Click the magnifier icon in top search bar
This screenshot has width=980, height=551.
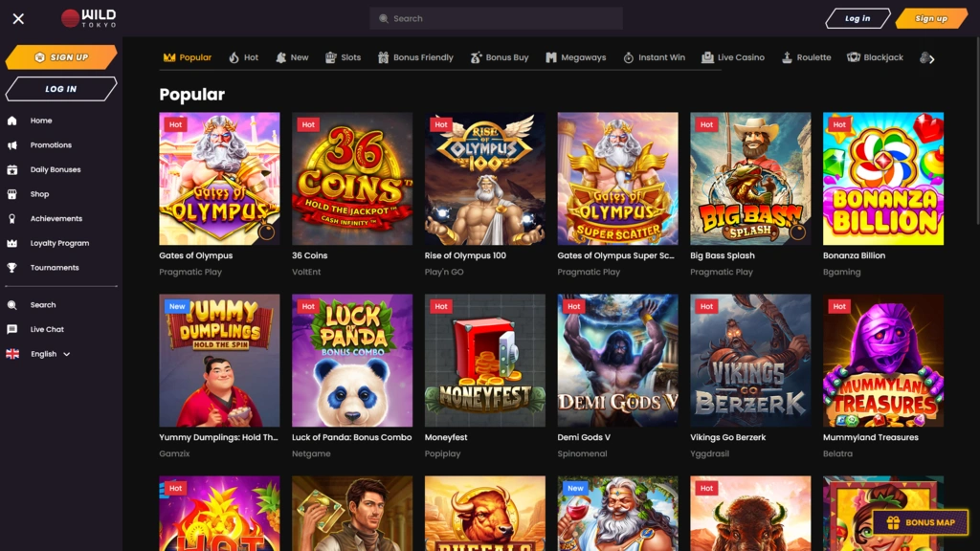click(384, 19)
